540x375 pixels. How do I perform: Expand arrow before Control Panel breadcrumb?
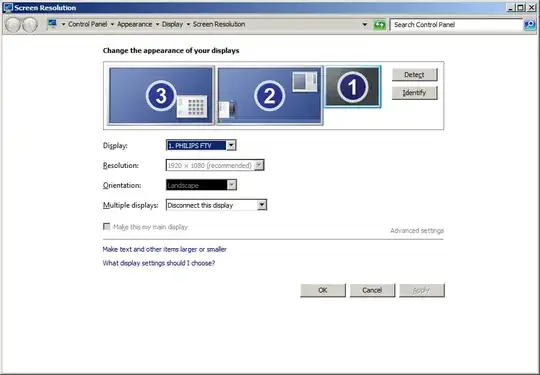[63, 24]
